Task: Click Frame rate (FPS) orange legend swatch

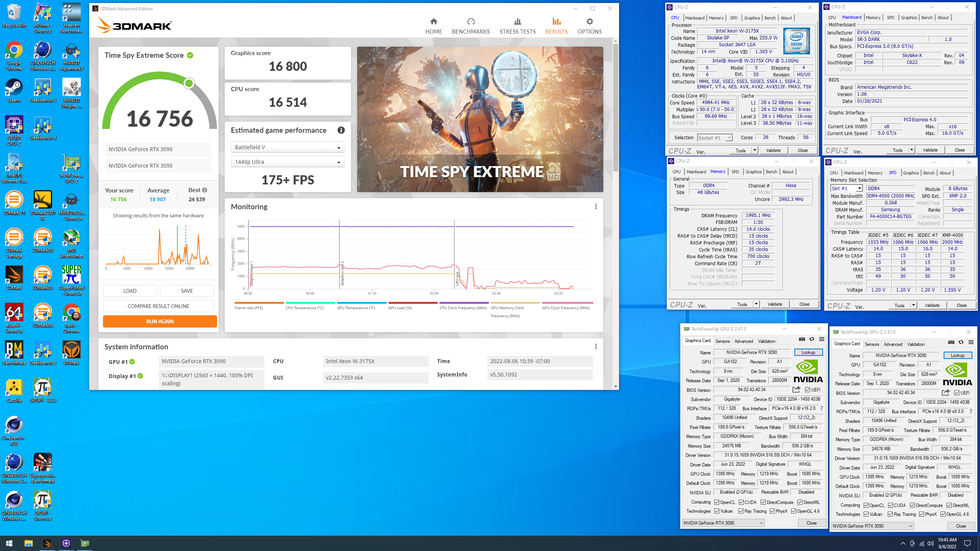Action: (259, 303)
